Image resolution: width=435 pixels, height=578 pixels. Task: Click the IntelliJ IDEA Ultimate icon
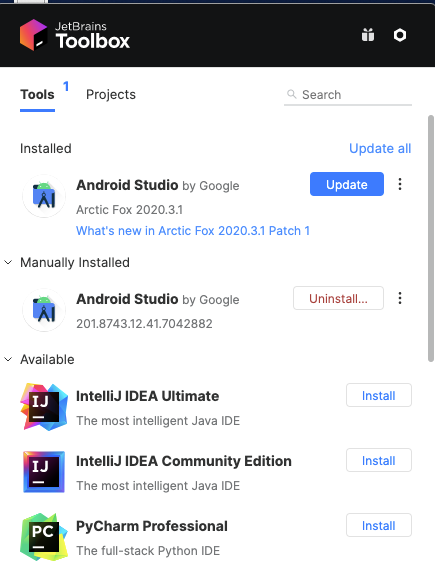44,407
